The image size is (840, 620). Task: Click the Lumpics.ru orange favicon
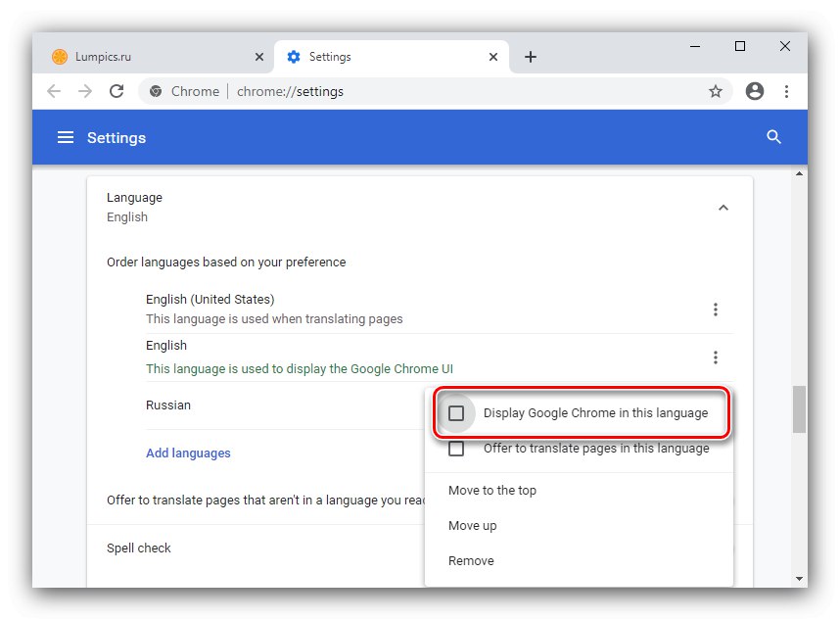pyautogui.click(x=60, y=57)
